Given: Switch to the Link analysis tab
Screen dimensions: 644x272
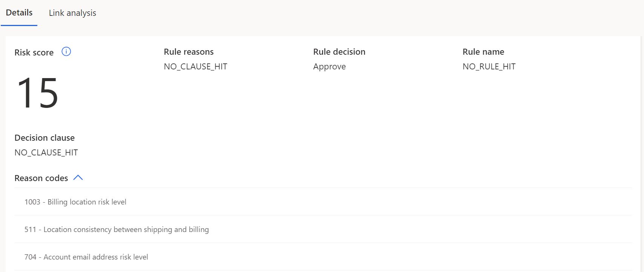Looking at the screenshot, I should point(72,13).
